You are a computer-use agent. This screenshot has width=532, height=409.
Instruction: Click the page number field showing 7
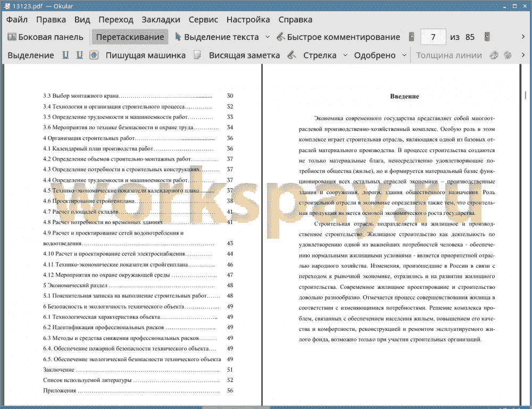433,37
